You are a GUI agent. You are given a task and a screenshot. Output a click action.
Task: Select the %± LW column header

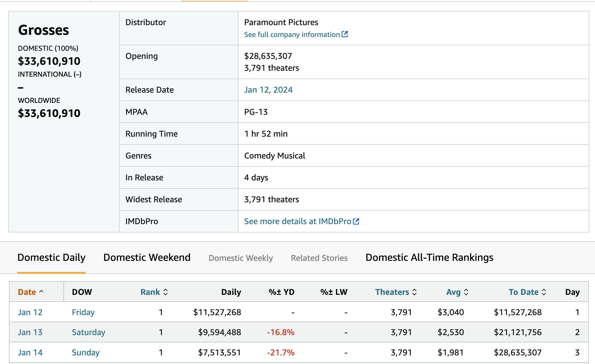334,292
